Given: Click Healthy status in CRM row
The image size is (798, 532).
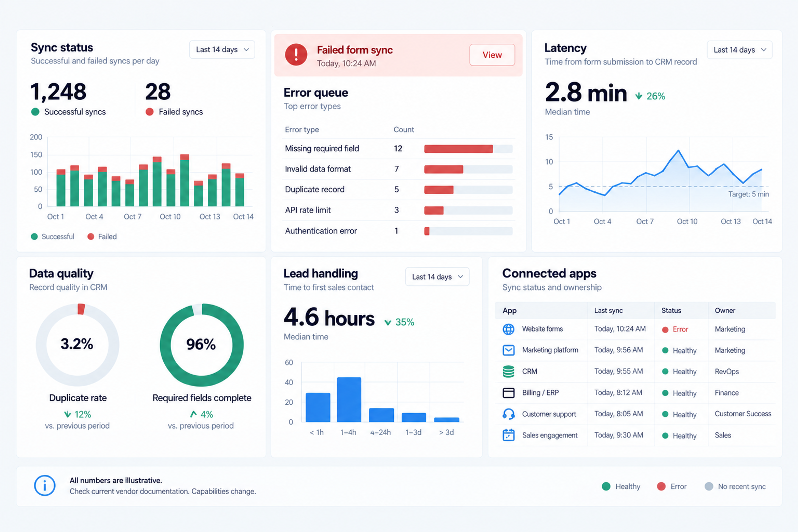Looking at the screenshot, I should point(679,372).
